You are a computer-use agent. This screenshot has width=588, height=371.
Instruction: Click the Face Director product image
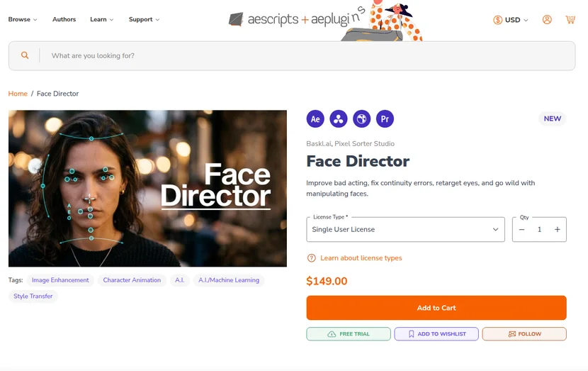pyautogui.click(x=148, y=189)
